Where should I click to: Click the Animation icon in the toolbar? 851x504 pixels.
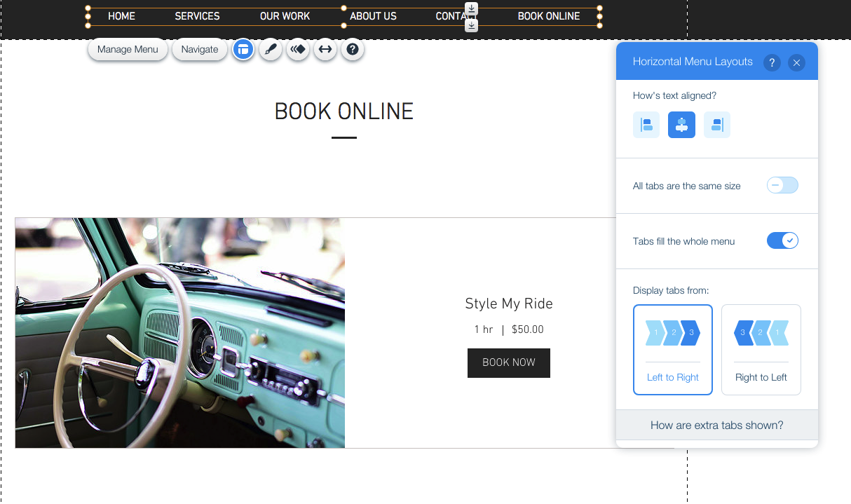[x=298, y=50]
